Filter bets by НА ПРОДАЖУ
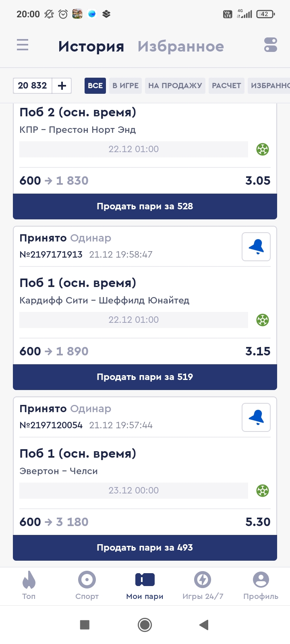Viewport: 290px width, 644px height. (x=175, y=86)
